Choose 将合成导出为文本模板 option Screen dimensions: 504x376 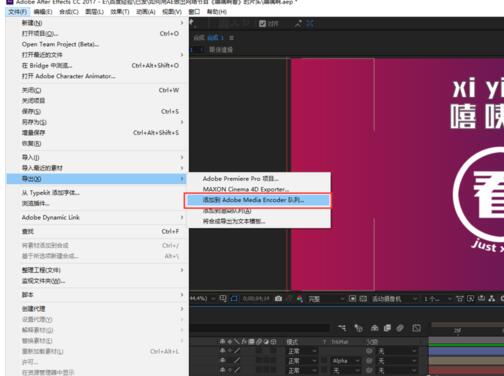click(260, 221)
